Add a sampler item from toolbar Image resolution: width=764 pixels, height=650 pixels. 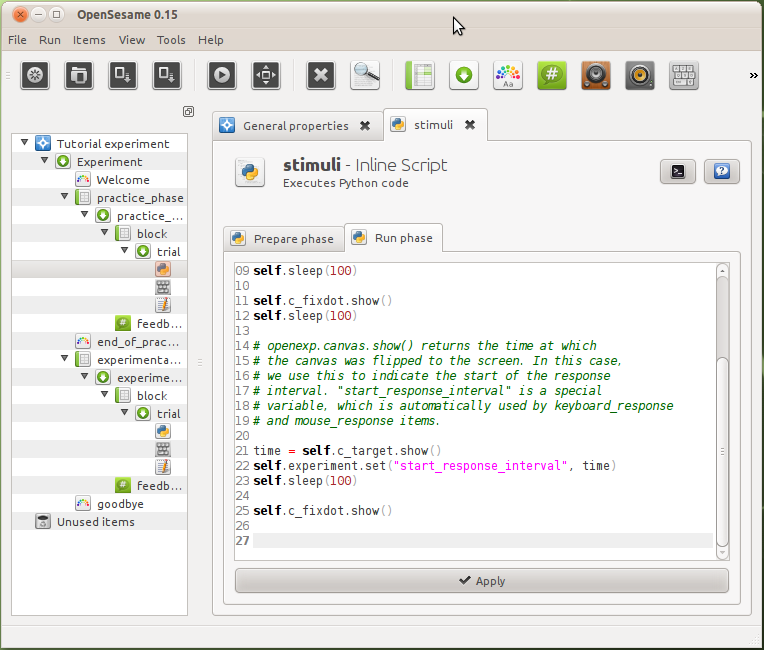tap(595, 75)
